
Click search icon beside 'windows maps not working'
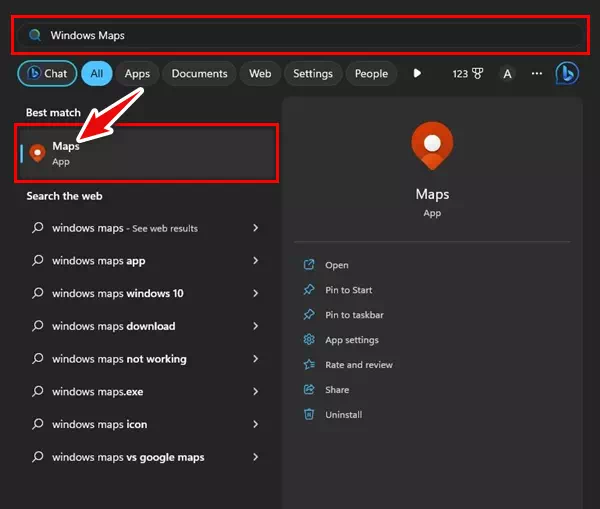(38, 359)
